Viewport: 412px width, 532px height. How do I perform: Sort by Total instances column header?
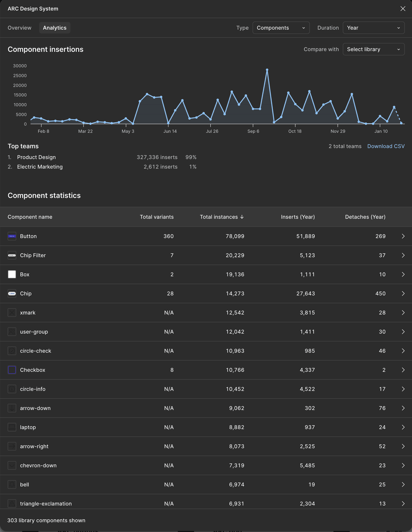tap(222, 217)
